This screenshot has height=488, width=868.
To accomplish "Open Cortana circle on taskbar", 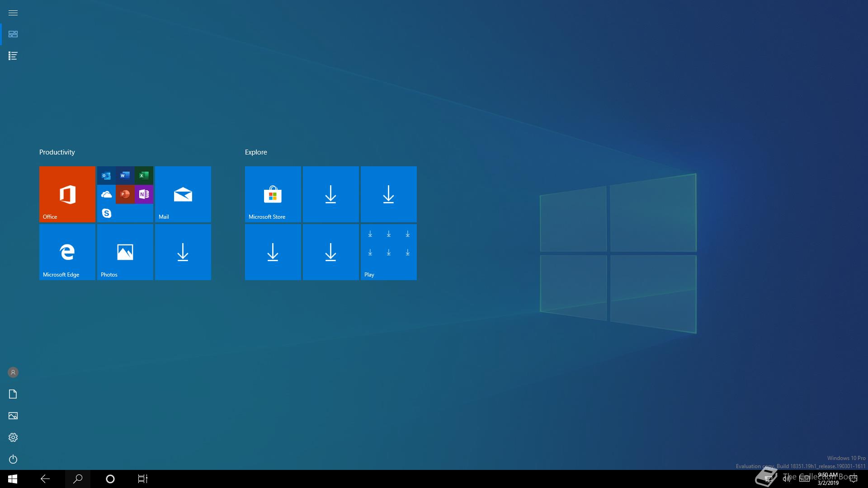I will point(110,479).
